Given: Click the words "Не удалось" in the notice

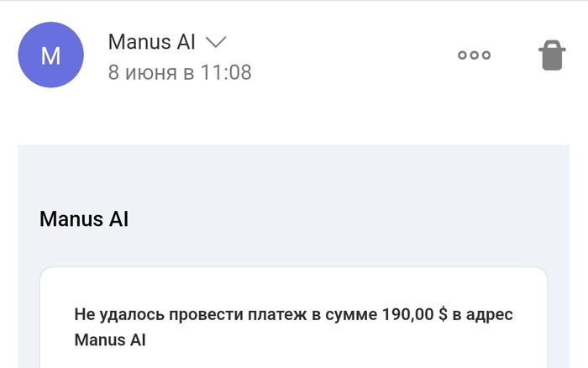Looking at the screenshot, I should click(116, 315).
